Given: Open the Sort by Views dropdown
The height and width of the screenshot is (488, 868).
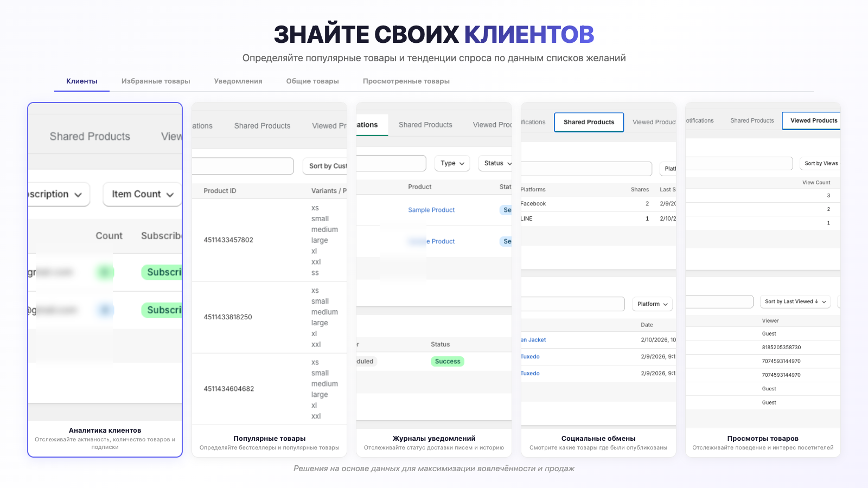Looking at the screenshot, I should [x=820, y=163].
